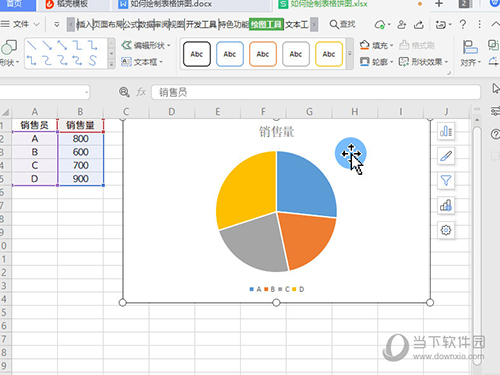Image resolution: width=500 pixels, height=375 pixels.
Task: Open the quick access toolbar dropdown
Action: (57, 24)
